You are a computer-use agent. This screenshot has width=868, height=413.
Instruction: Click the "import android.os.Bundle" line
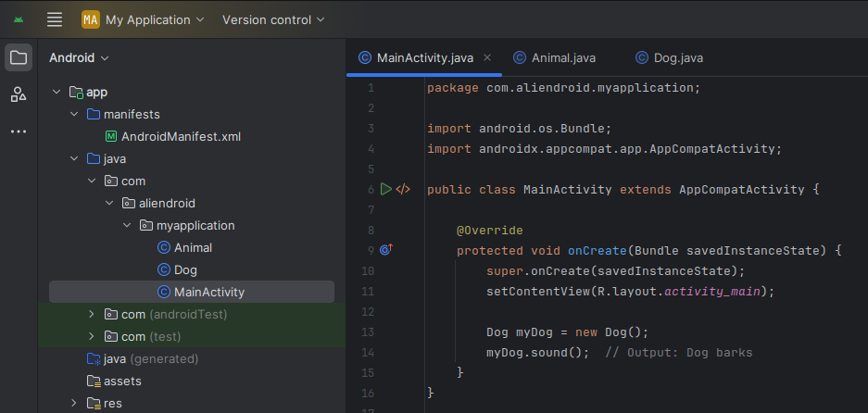(x=520, y=129)
